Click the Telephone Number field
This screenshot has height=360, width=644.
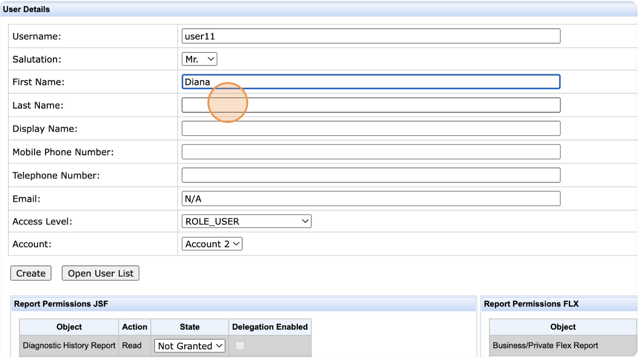coord(371,175)
